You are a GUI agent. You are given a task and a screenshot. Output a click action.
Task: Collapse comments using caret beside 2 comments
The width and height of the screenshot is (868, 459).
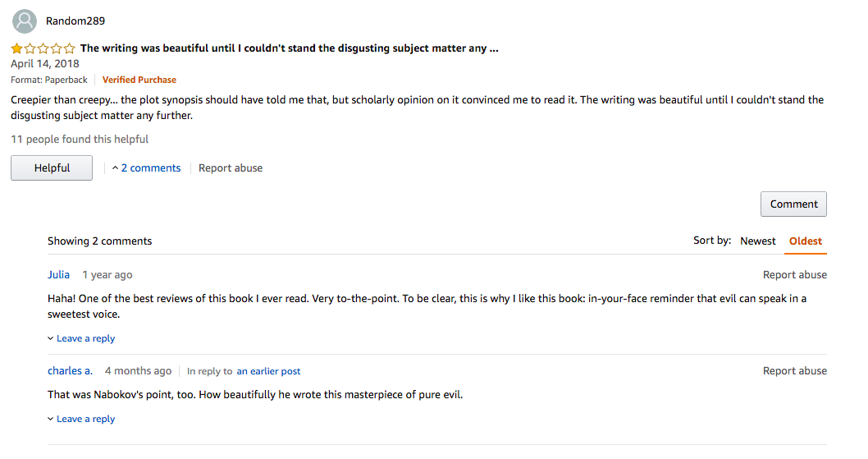[115, 168]
